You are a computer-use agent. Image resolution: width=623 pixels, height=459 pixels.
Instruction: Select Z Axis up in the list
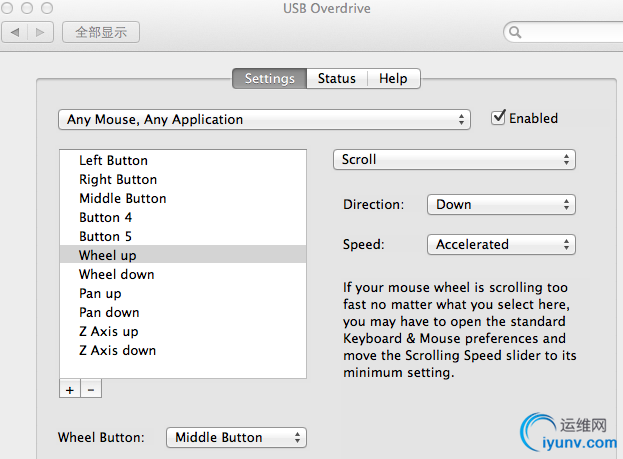[x=183, y=331]
